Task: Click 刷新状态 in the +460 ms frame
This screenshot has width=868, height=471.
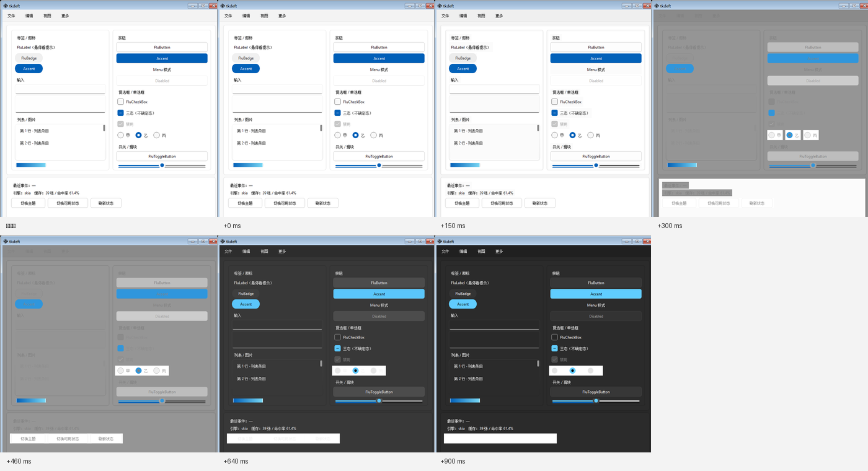Action: pyautogui.click(x=105, y=439)
